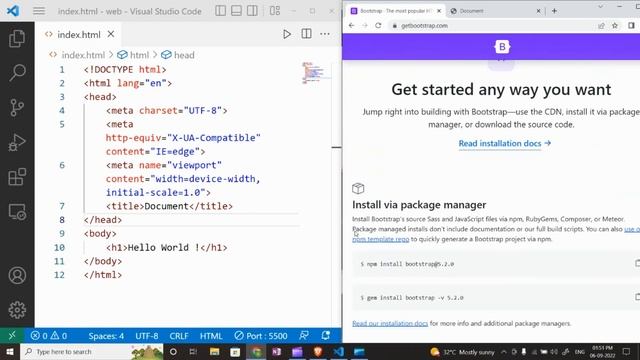Viewport: 640px width, 360px height.
Task: Change end of line sequence CRLF
Action: coord(179,336)
